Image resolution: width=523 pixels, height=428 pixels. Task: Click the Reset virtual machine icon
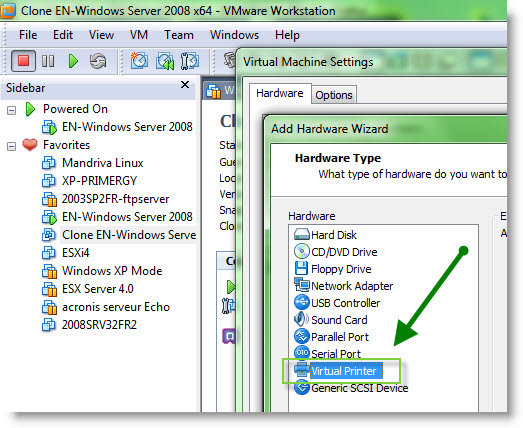(98, 61)
